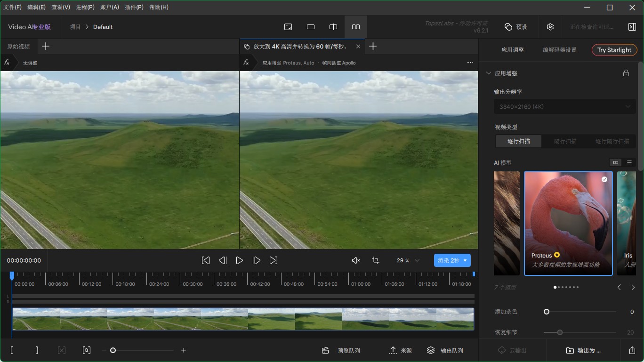The height and width of the screenshot is (362, 644).
Task: Set the trim in-point bracket
Action: point(12,350)
